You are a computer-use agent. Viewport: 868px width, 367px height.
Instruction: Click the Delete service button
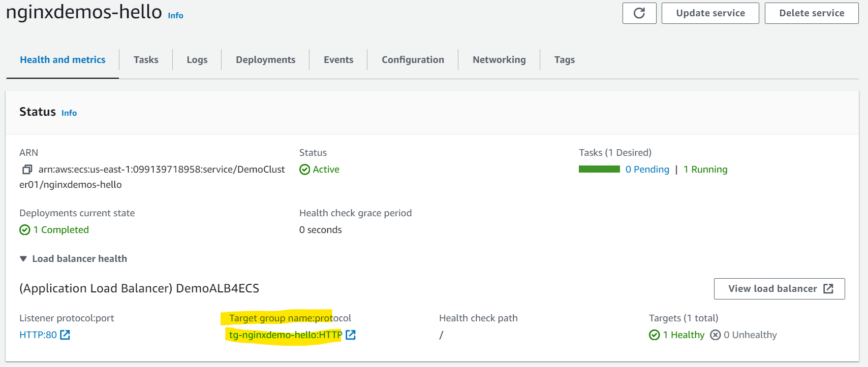click(812, 13)
